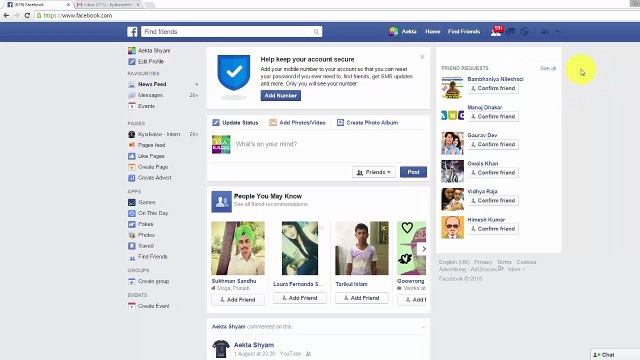Confirm friend request from Gaurav Dev
Image resolution: width=640 pixels, height=360 pixels.
click(493, 144)
